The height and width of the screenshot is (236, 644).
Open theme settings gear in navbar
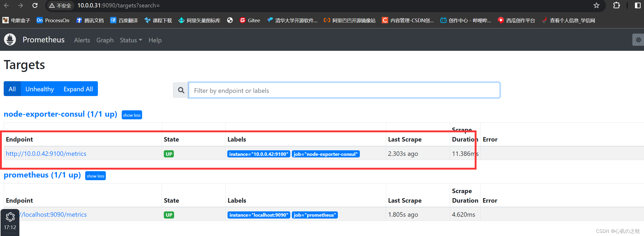point(638,40)
